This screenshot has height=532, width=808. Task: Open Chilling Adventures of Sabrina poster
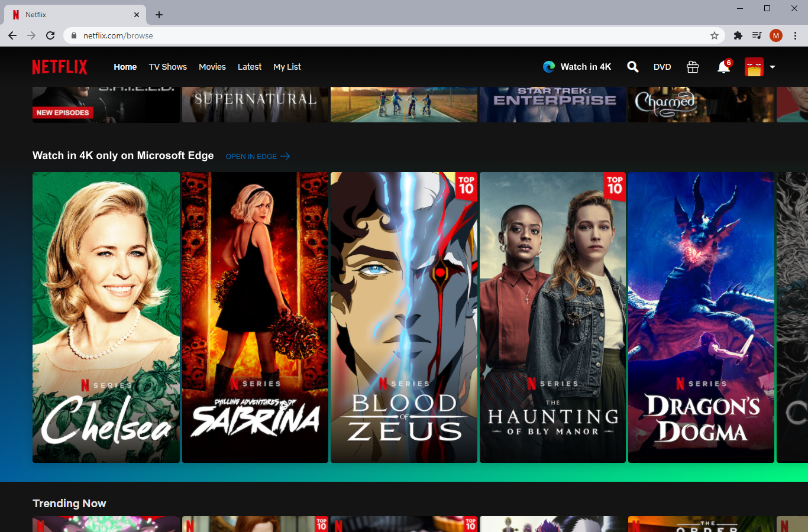coord(255,317)
